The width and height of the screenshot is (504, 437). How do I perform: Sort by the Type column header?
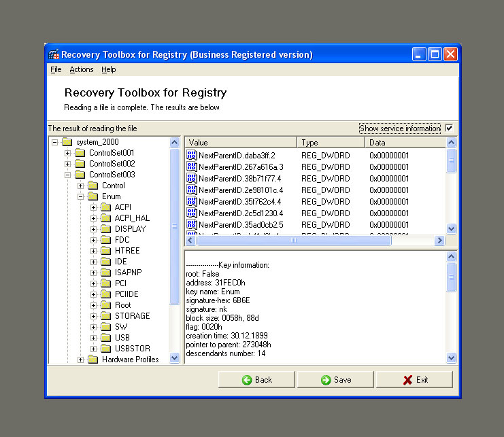pyautogui.click(x=331, y=143)
